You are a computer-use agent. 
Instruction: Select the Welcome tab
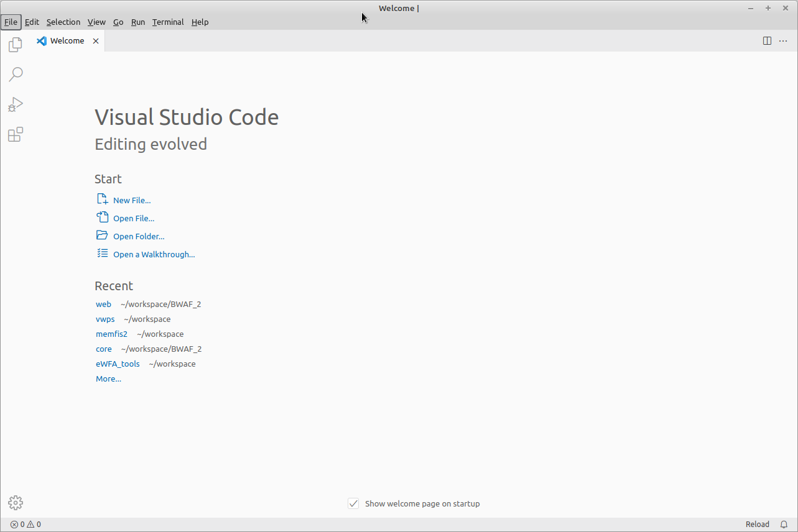pyautogui.click(x=65, y=40)
